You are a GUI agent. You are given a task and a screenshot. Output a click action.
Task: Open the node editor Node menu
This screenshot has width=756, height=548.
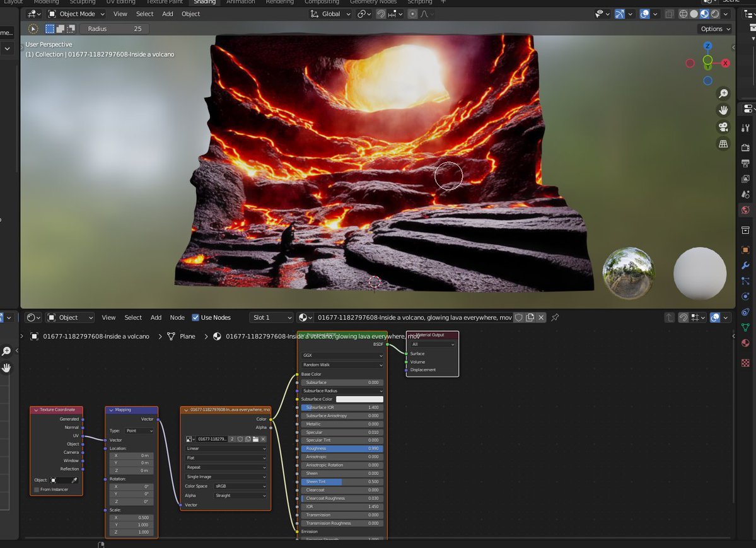(x=177, y=317)
